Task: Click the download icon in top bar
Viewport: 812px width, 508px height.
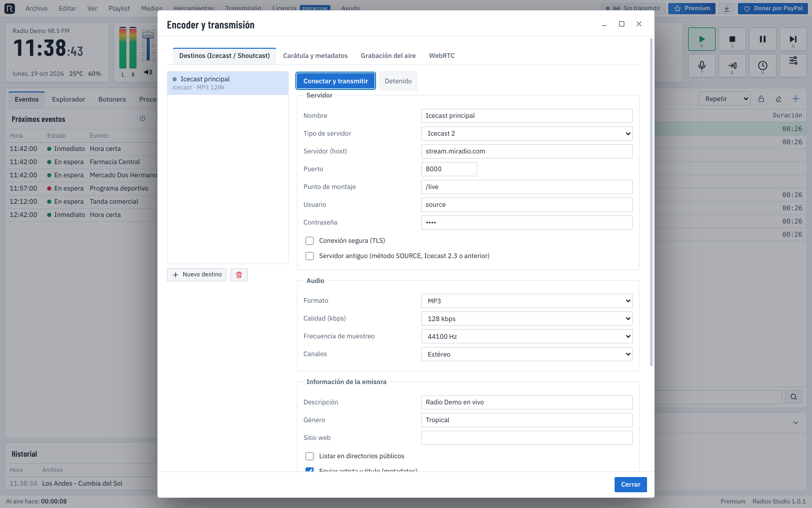Action: tap(727, 9)
